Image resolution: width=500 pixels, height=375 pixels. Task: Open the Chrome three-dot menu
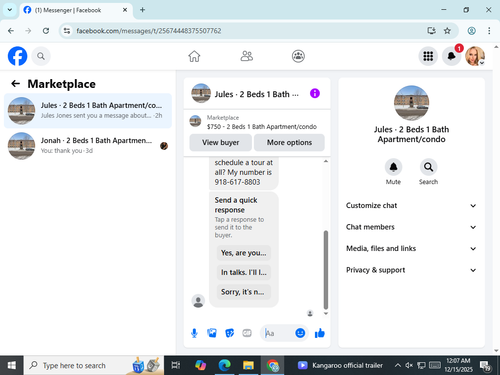coord(489,31)
